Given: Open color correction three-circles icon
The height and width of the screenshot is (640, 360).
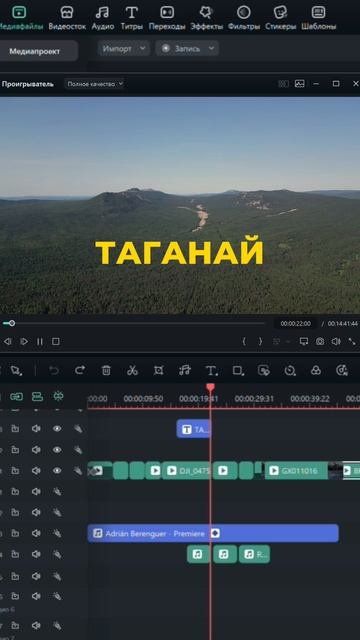Looking at the screenshot, I should pyautogui.click(x=316, y=371).
